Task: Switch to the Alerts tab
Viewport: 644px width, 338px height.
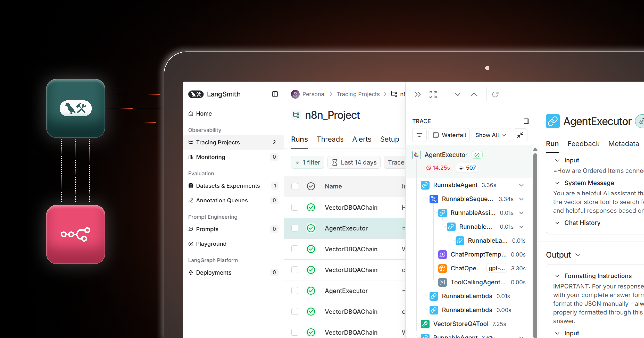Action: [362, 139]
